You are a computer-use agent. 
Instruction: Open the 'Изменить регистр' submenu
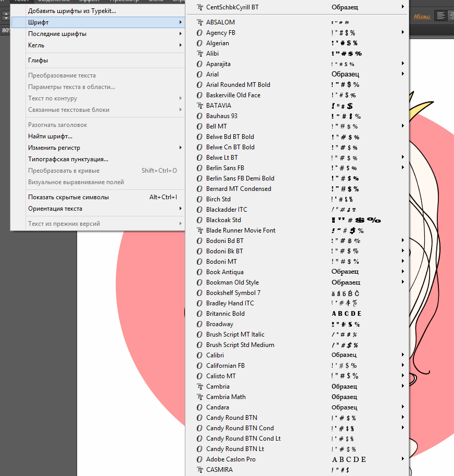click(x=98, y=148)
